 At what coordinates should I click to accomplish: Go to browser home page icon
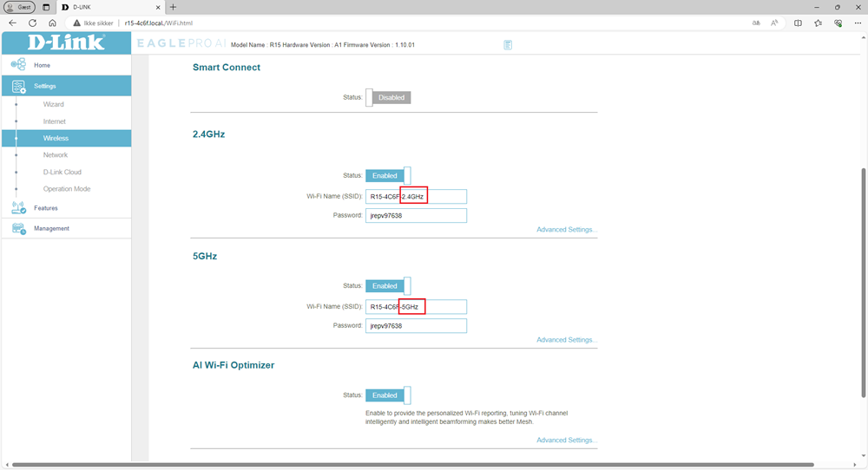(53, 23)
